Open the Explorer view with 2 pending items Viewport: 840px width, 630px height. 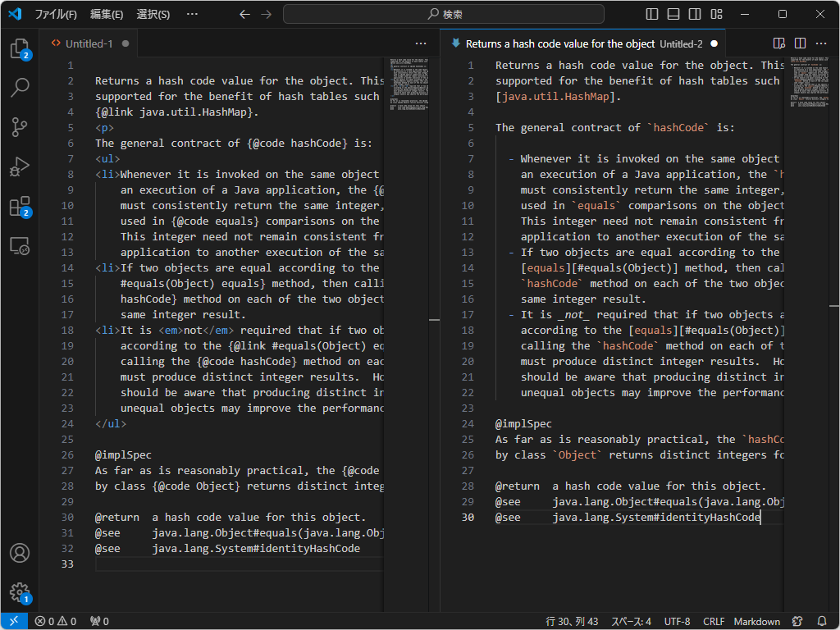(20, 48)
